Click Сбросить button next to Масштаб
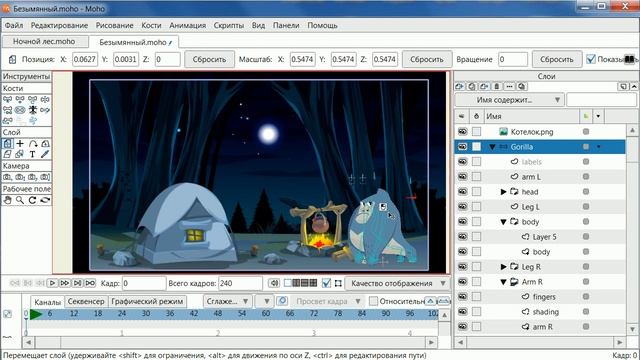This screenshot has height=360, width=640. point(427,59)
